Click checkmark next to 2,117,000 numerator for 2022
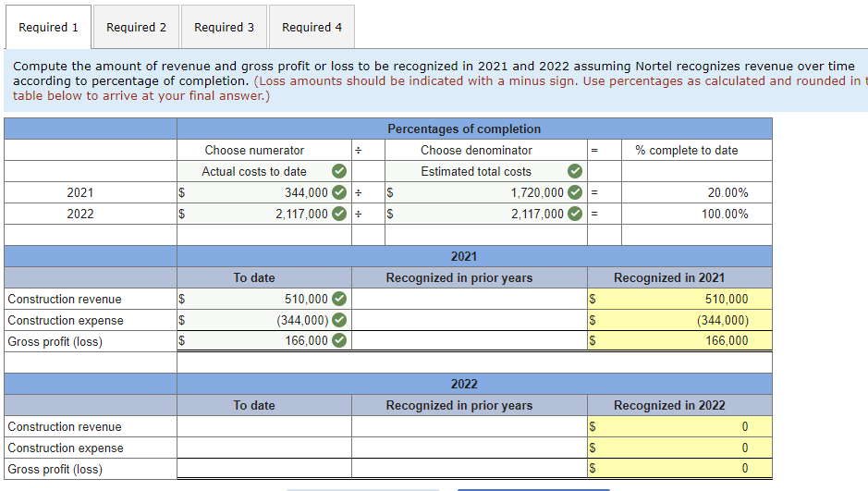 [339, 213]
